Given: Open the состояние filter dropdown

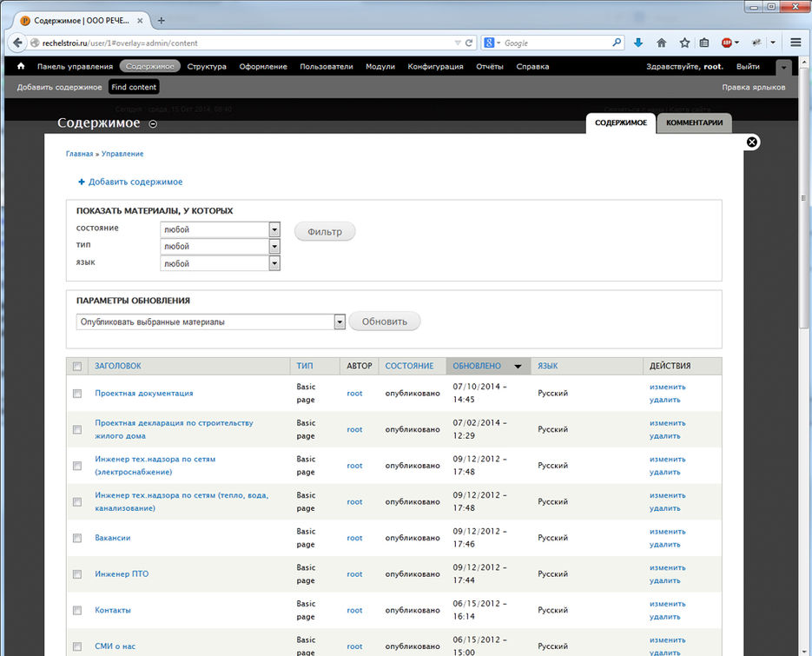Looking at the screenshot, I should (220, 229).
